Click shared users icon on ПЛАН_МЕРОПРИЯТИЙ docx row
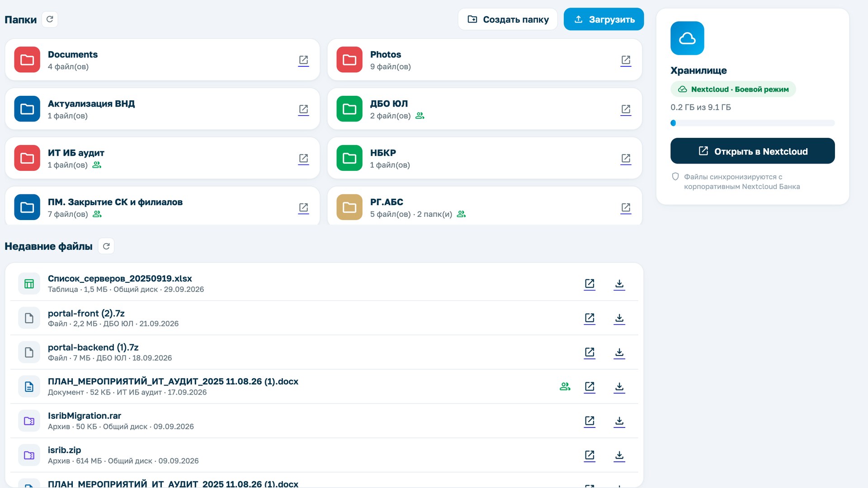868x488 pixels. click(565, 387)
